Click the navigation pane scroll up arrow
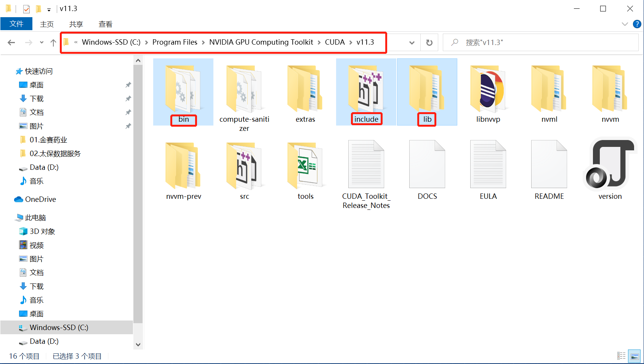 click(x=138, y=61)
